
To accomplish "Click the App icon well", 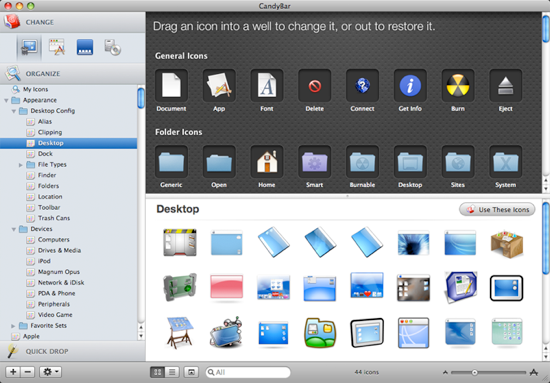I will pyautogui.click(x=219, y=86).
